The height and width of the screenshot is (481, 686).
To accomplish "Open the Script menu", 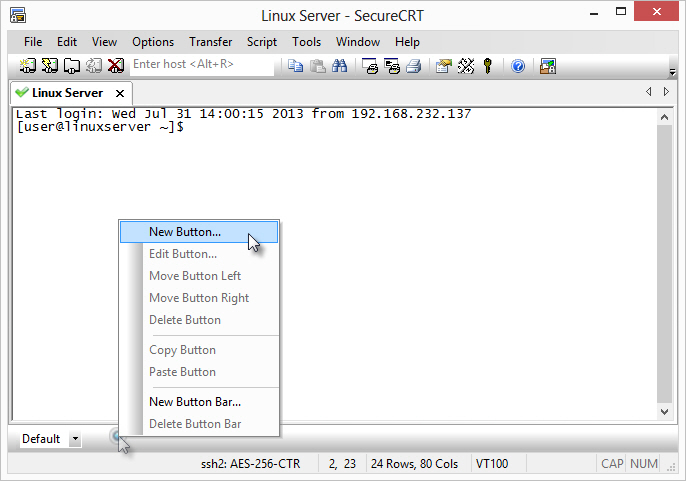I will pos(262,42).
